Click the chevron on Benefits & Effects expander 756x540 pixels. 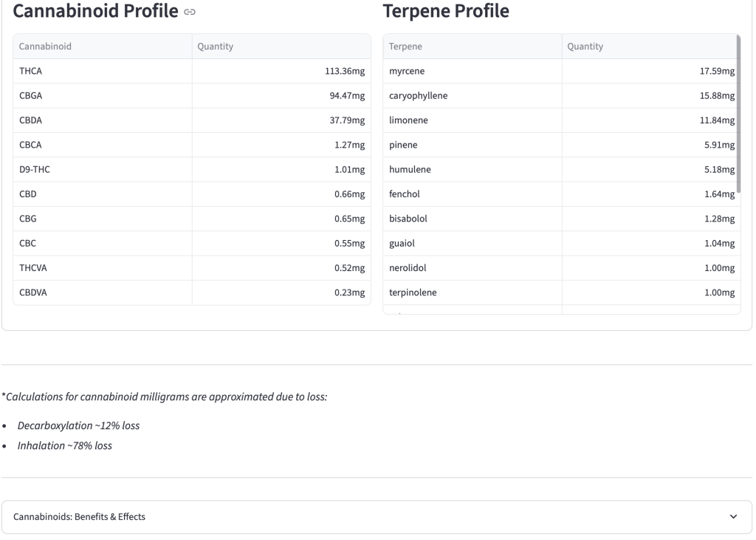tap(733, 517)
